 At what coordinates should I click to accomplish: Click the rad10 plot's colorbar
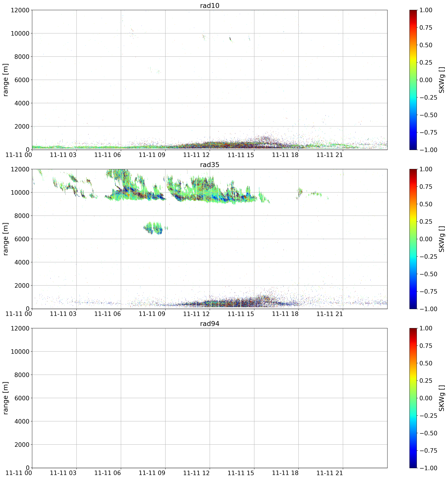click(x=413, y=80)
